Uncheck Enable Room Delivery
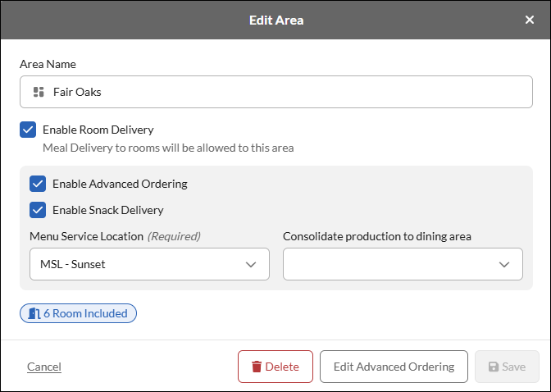This screenshot has height=392, width=551. point(28,130)
